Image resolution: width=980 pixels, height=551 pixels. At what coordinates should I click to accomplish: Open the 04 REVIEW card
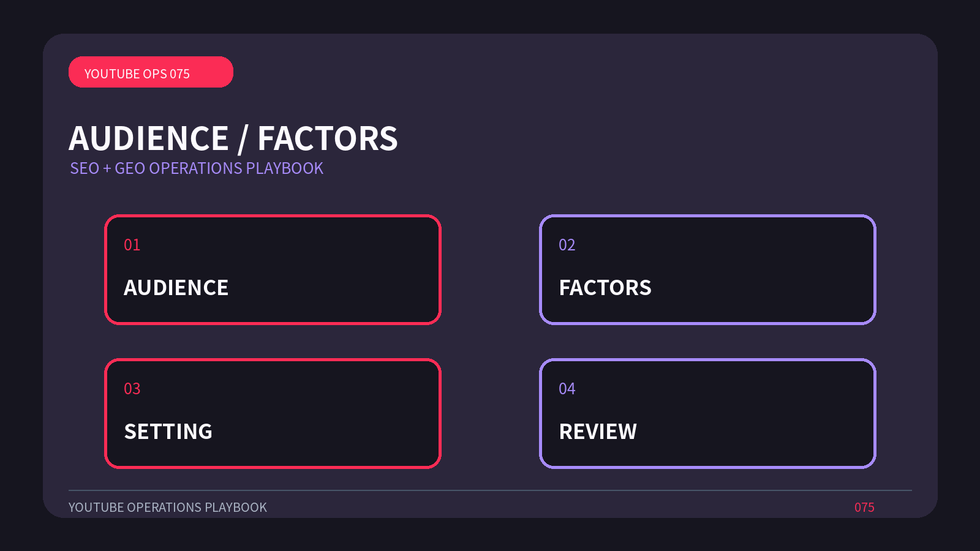point(707,413)
